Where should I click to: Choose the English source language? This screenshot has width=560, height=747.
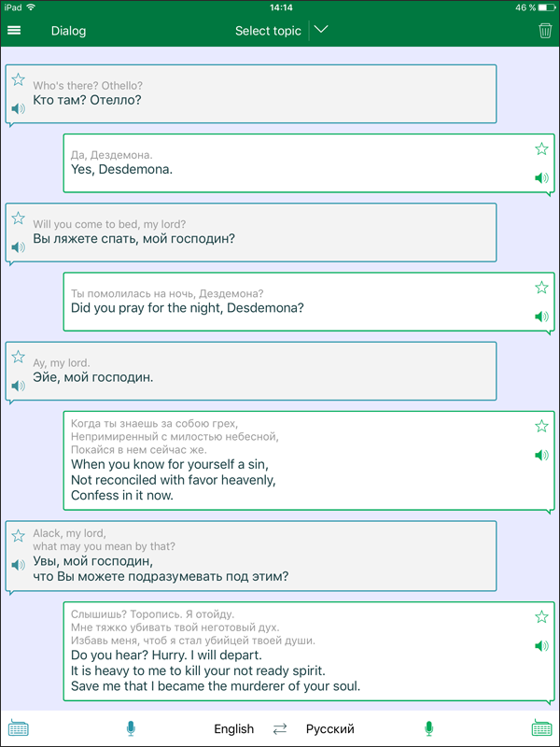[x=234, y=729]
